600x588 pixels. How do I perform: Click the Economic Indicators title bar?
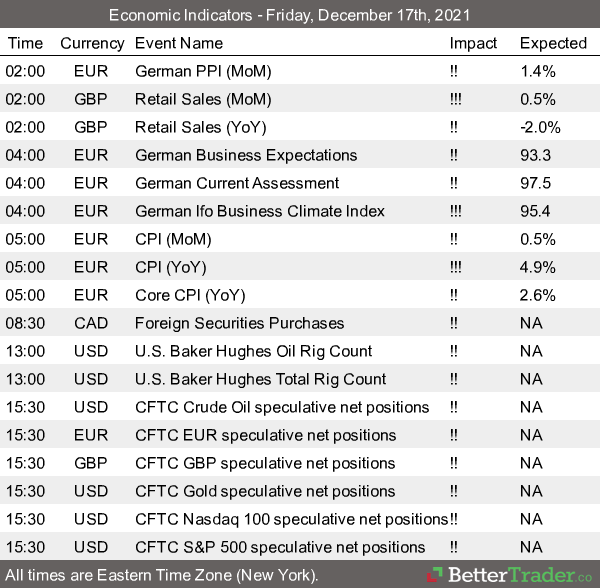(300, 15)
